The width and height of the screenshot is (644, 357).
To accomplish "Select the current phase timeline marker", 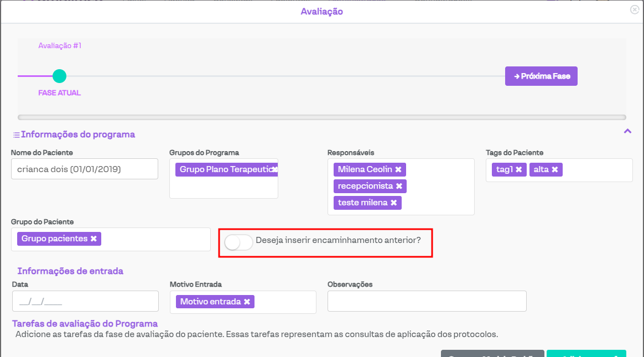I will pos(59,76).
